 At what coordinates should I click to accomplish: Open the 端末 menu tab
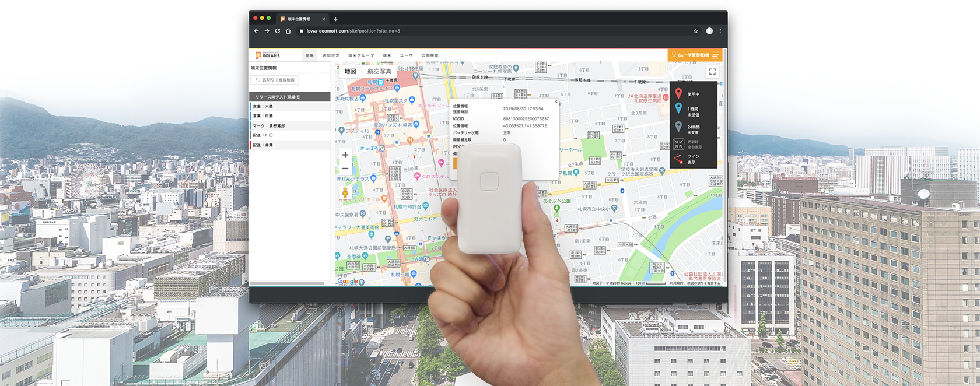[387, 55]
